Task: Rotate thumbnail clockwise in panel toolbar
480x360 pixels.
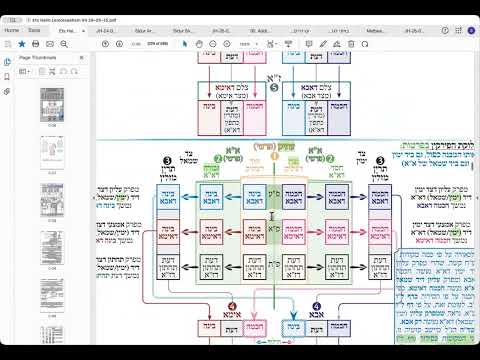Action: [74, 71]
